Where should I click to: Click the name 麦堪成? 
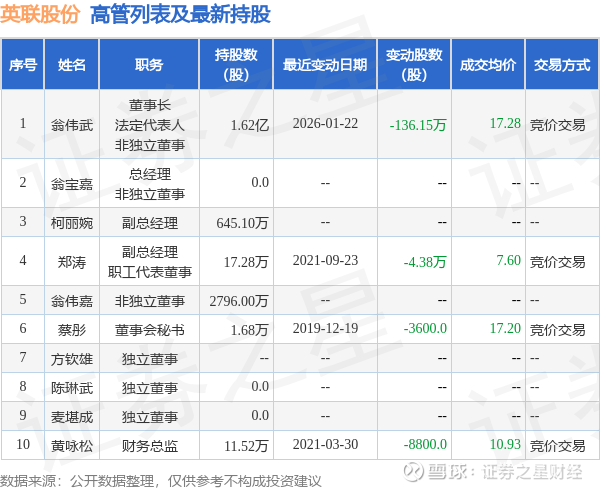(x=72, y=417)
